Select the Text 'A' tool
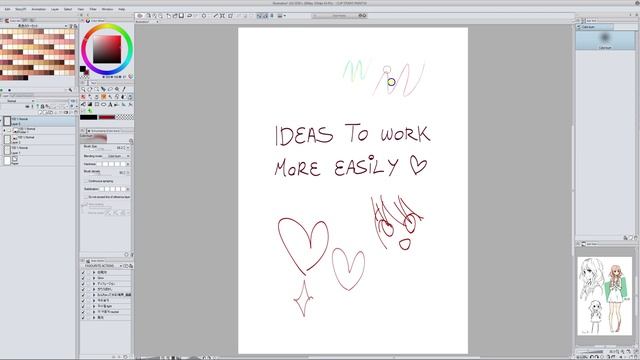 tap(110, 104)
